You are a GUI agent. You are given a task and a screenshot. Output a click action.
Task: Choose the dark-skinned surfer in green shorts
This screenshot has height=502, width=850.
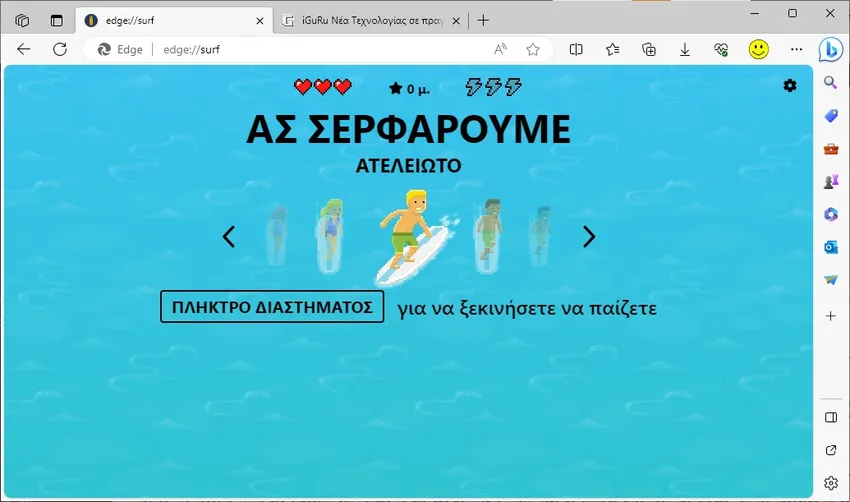pyautogui.click(x=490, y=234)
